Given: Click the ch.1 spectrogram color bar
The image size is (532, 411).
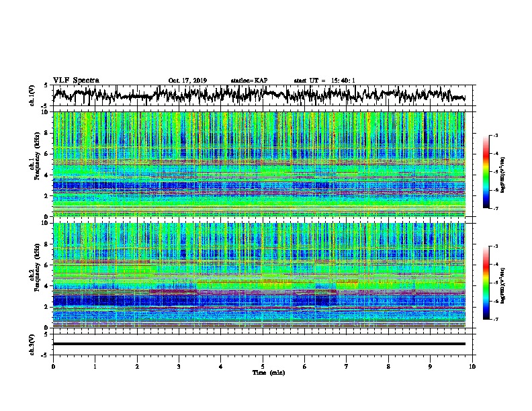Looking at the screenshot, I should tap(486, 172).
